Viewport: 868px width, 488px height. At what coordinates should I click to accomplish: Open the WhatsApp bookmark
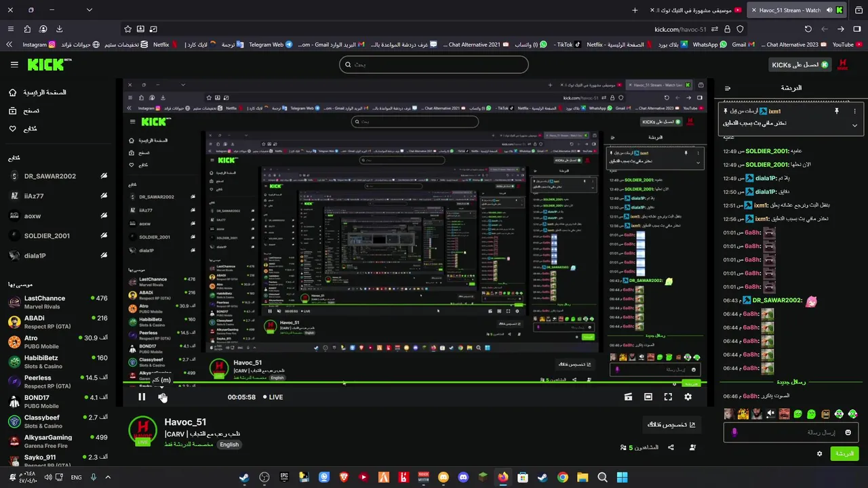click(709, 45)
